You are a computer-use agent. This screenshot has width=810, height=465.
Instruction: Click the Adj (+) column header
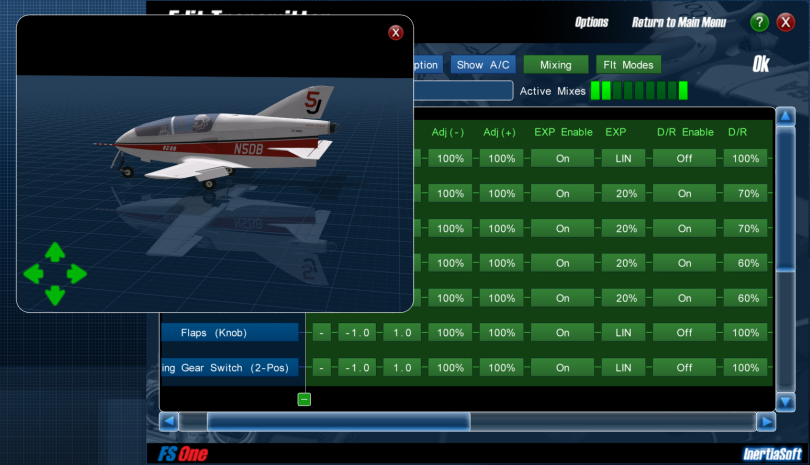(500, 132)
